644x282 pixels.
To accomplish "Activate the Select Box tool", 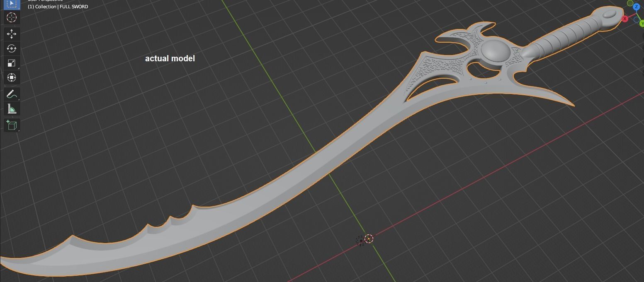I will click(x=11, y=4).
